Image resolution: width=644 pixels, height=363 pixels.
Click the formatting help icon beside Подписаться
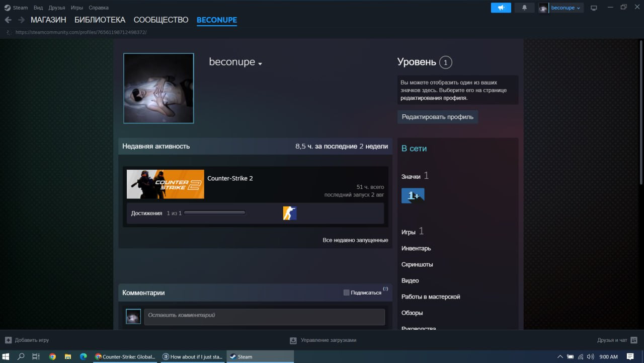coord(385,289)
